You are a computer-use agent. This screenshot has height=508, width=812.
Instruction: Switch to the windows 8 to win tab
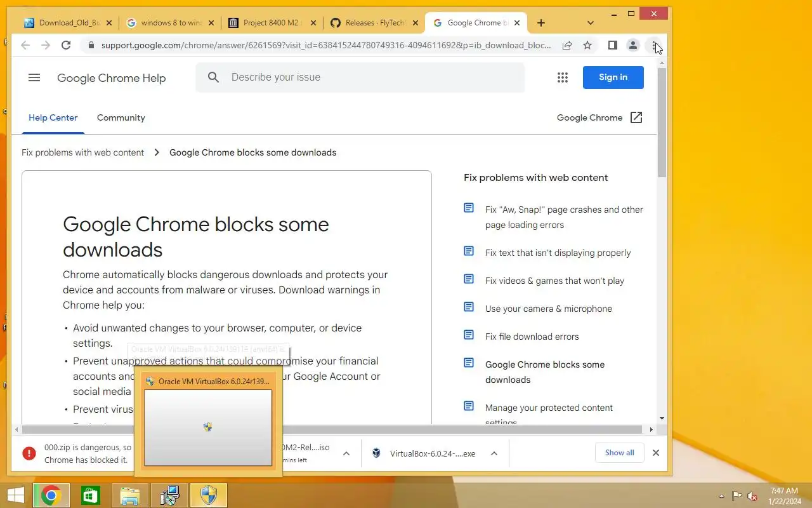171,23
